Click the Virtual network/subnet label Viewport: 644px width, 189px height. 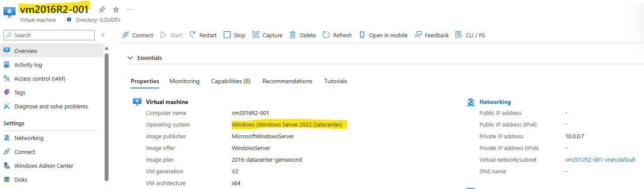coord(508,160)
